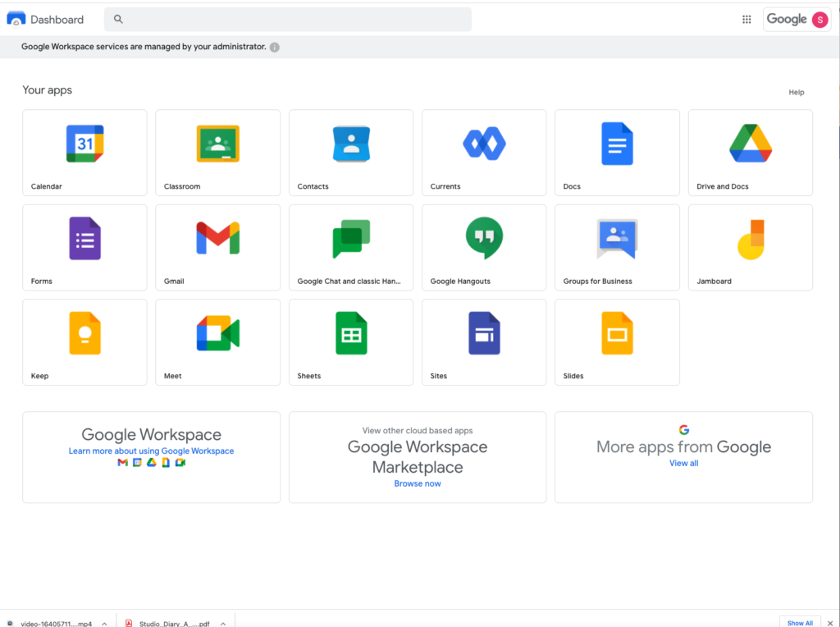The height and width of the screenshot is (627, 840).
Task: Open the Sites app icon
Action: tap(484, 333)
